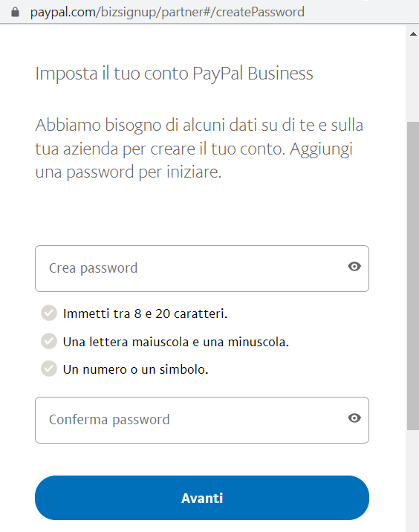Screen dimensions: 419x532
Task: Click checkmark beside 8 e 20 caratteri
Action: pyautogui.click(x=49, y=313)
